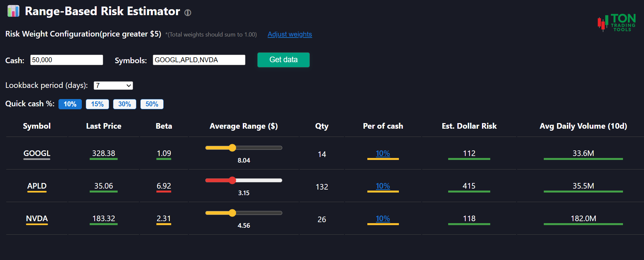
Task: Choose the 30% quick cash option
Action: click(125, 104)
